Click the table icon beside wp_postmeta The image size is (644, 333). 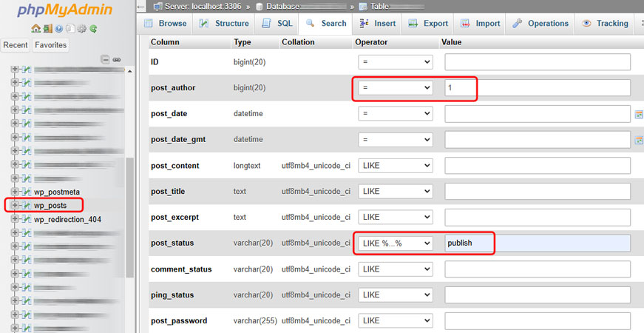26,192
